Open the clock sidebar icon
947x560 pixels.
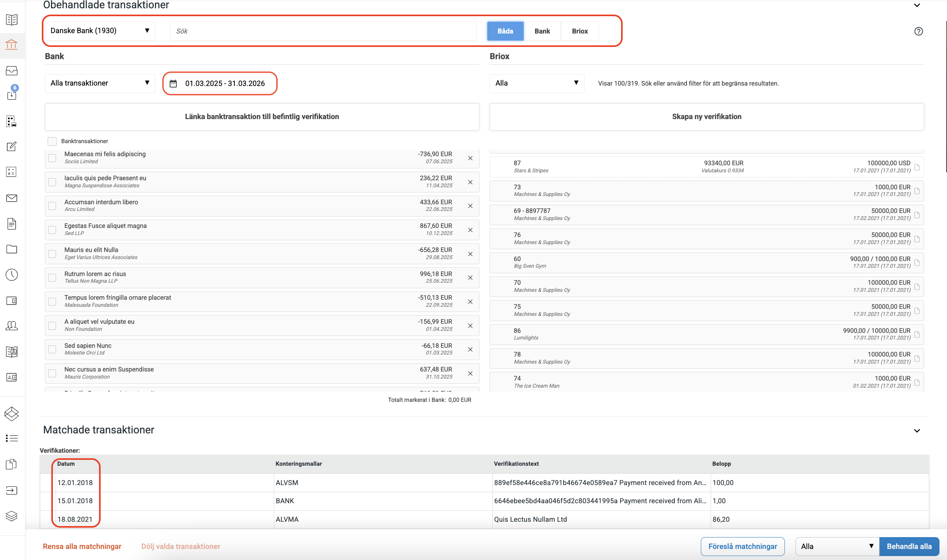click(11, 275)
